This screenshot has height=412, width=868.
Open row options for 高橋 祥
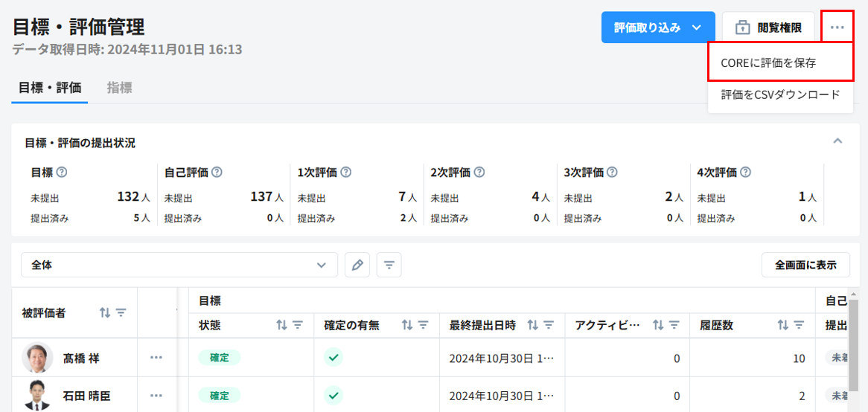(x=156, y=358)
